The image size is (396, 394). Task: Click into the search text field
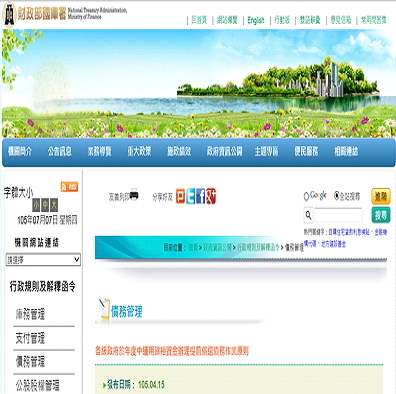click(338, 215)
